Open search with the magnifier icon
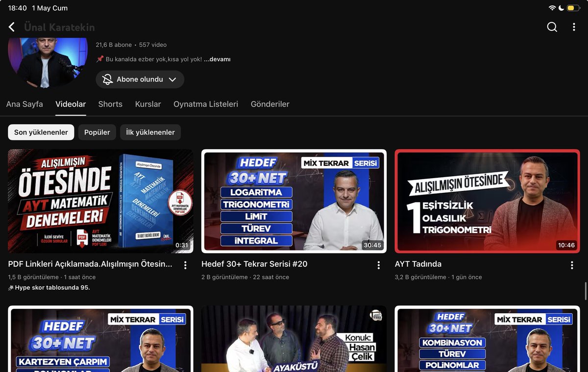This screenshot has width=588, height=372. click(552, 27)
